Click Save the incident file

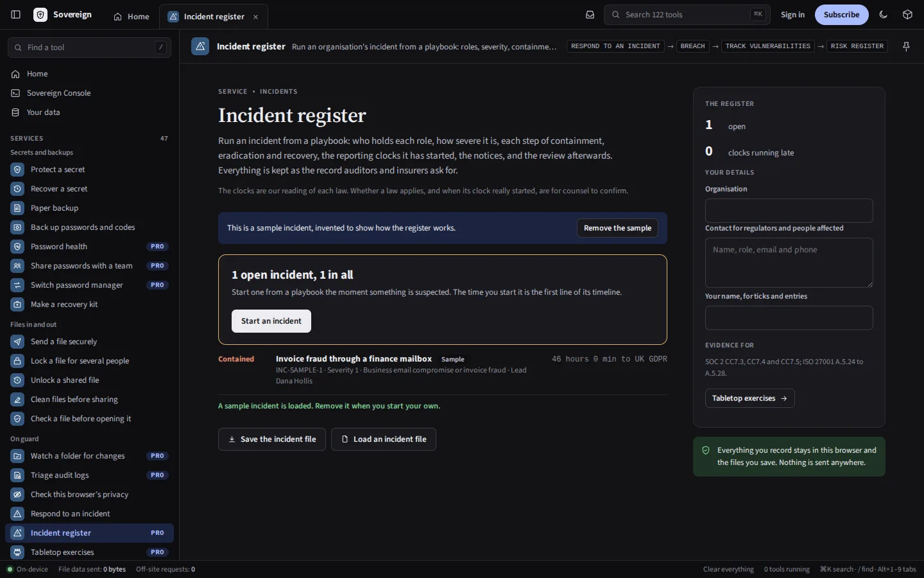[x=272, y=439]
